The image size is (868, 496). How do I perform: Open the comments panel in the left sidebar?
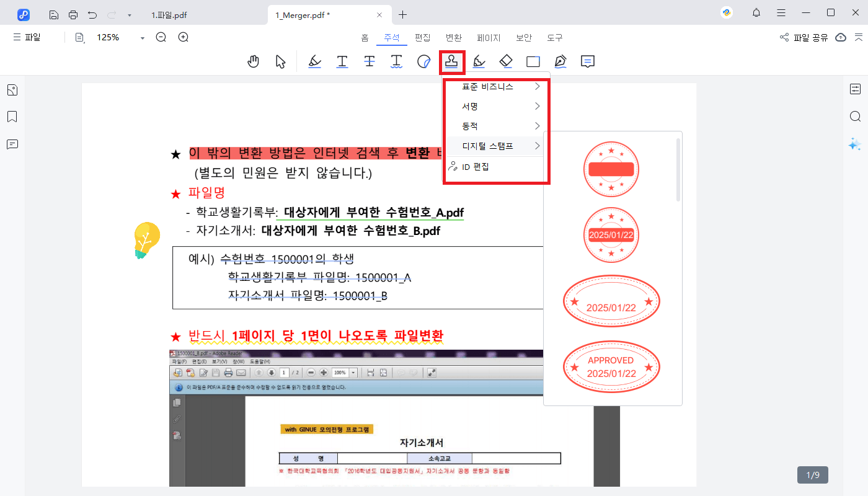(12, 144)
